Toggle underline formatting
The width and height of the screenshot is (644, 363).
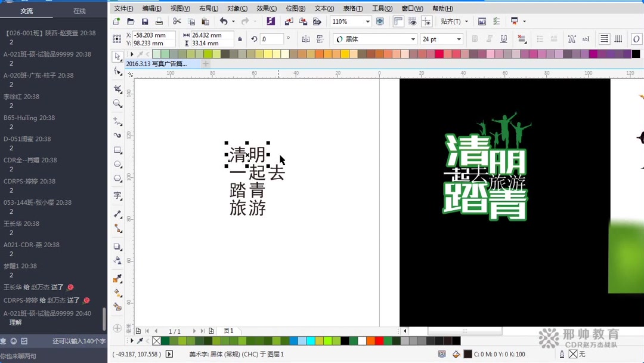click(x=504, y=39)
